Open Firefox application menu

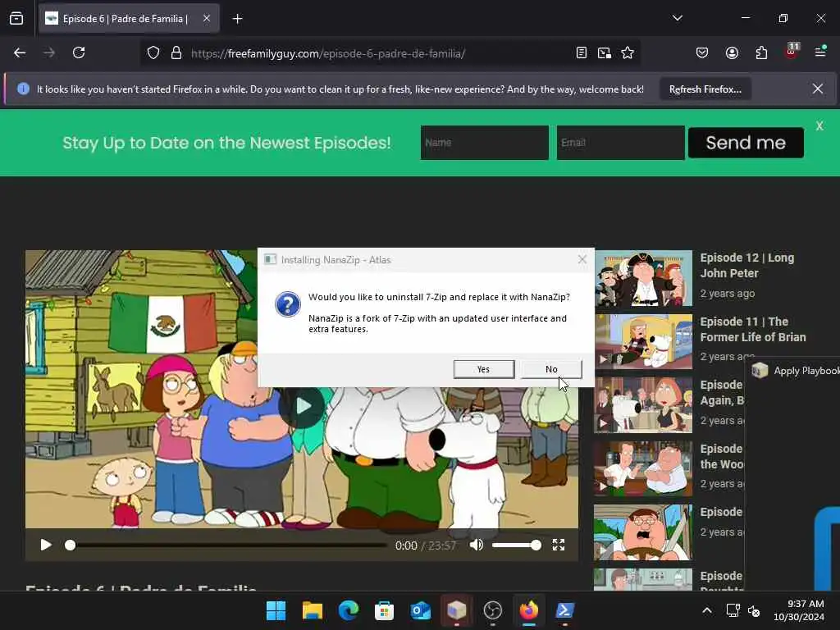point(820,52)
